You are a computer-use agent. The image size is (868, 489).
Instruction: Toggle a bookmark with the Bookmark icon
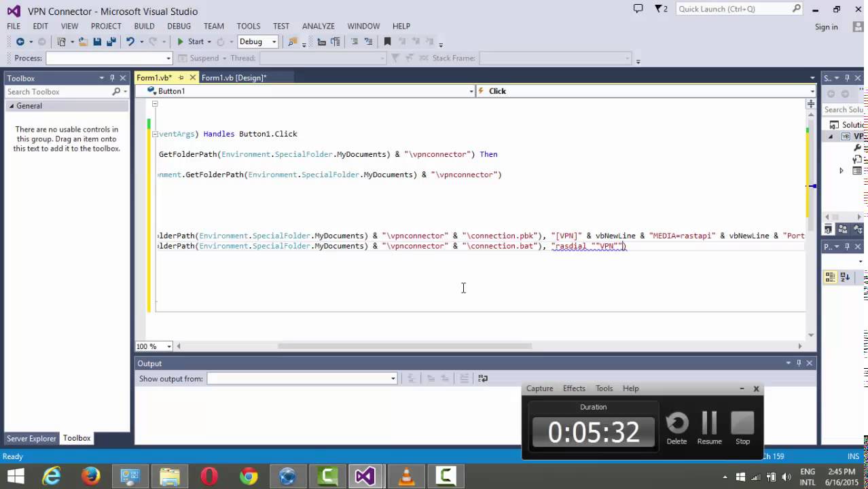point(388,42)
